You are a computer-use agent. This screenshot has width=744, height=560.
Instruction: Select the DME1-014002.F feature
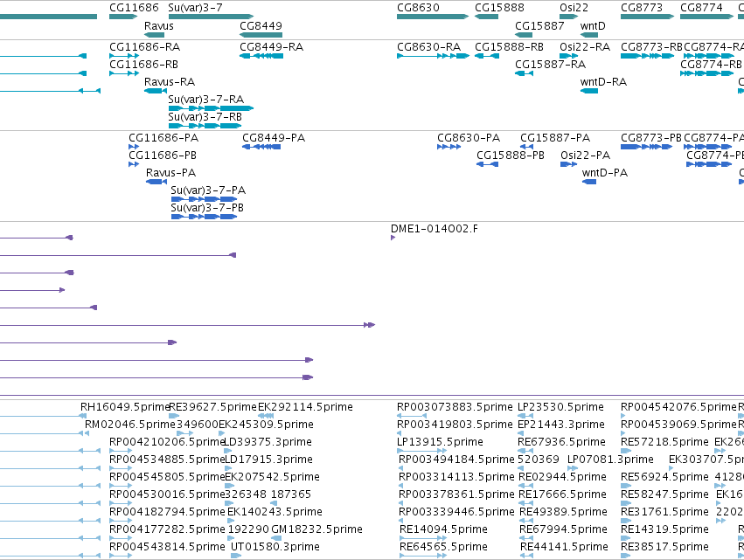pos(393,238)
